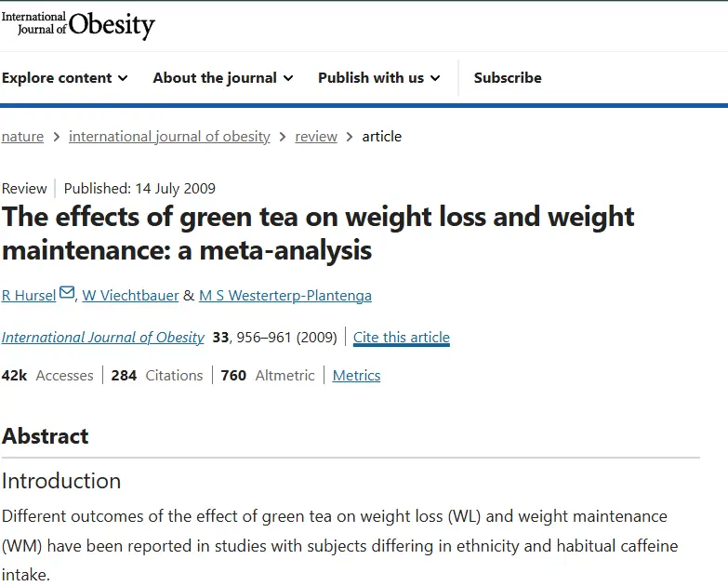The height and width of the screenshot is (586, 728).
Task: Open the Subscribe menu item
Action: point(508,78)
